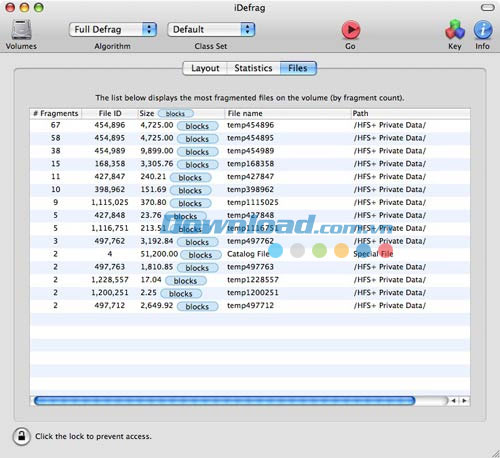
Task: Click the scrollbar right arrow
Action: (464, 401)
